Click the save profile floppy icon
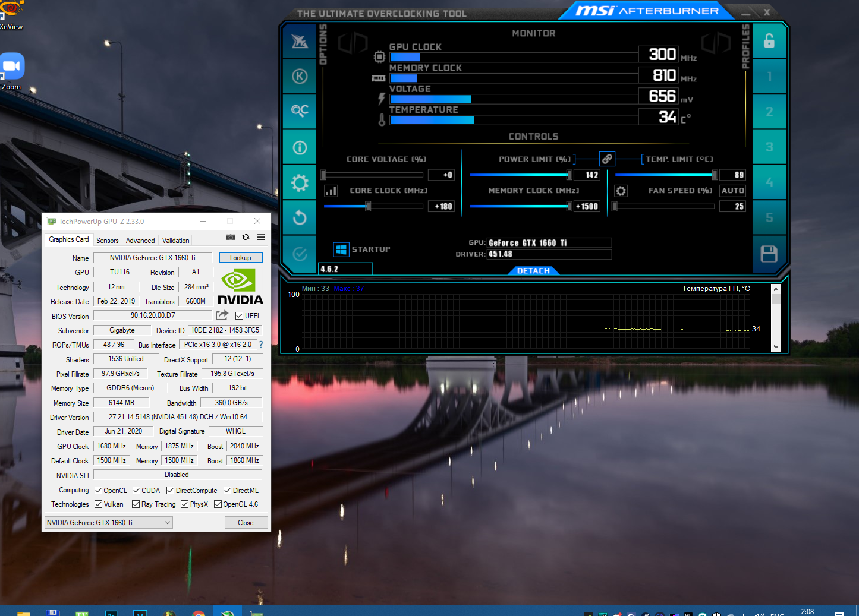Image resolution: width=859 pixels, height=616 pixels. pyautogui.click(x=769, y=254)
